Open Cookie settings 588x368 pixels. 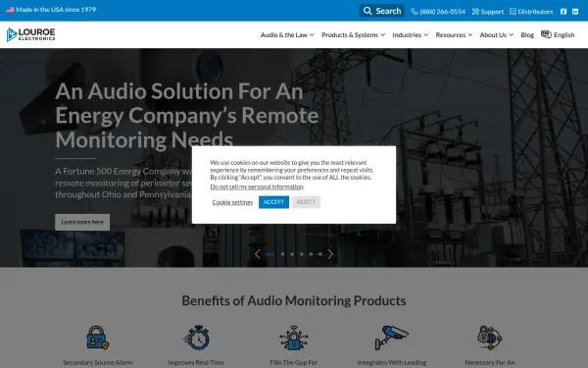coord(232,202)
